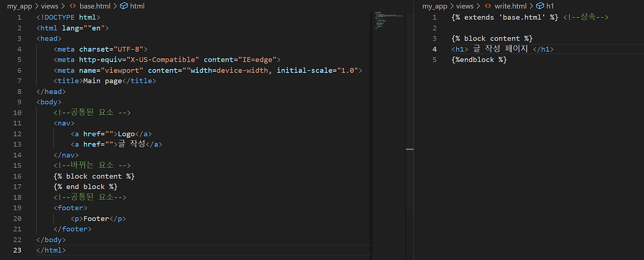Click the 글 작성 anchor line
Image resolution: width=644 pixels, height=260 pixels.
point(117,144)
